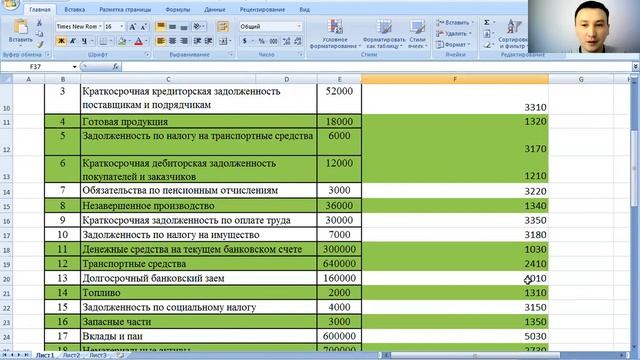Open the borders dropdown in font group
Screen dimensions: 640x360
pyautogui.click(x=111, y=41)
